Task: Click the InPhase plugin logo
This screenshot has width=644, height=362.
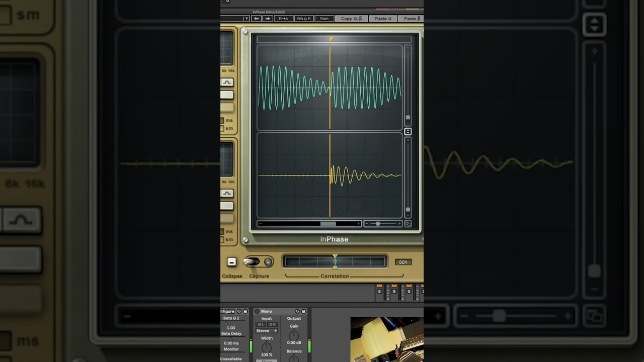Action: tap(335, 239)
